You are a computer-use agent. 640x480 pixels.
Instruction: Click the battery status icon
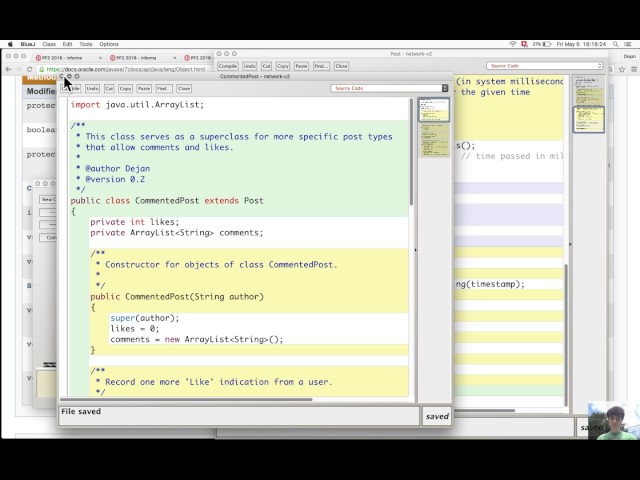click(546, 44)
